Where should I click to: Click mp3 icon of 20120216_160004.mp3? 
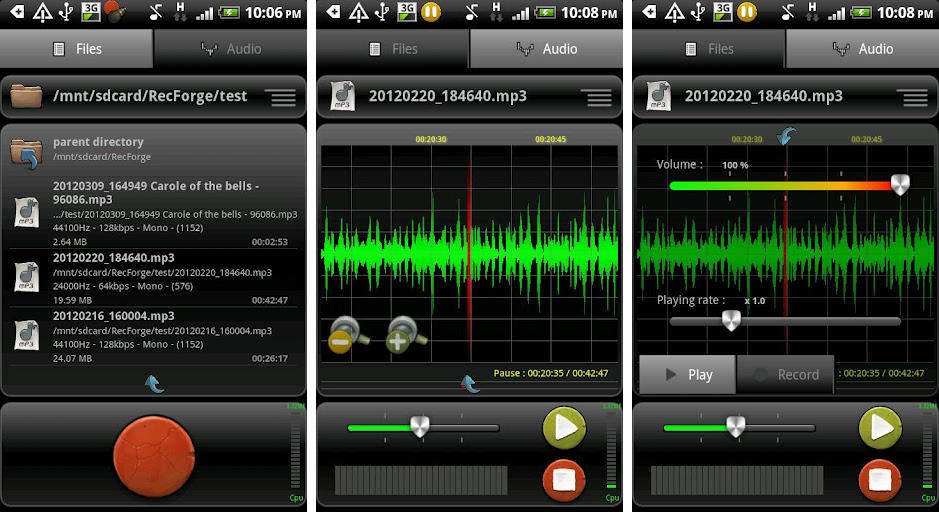pyautogui.click(x=27, y=335)
